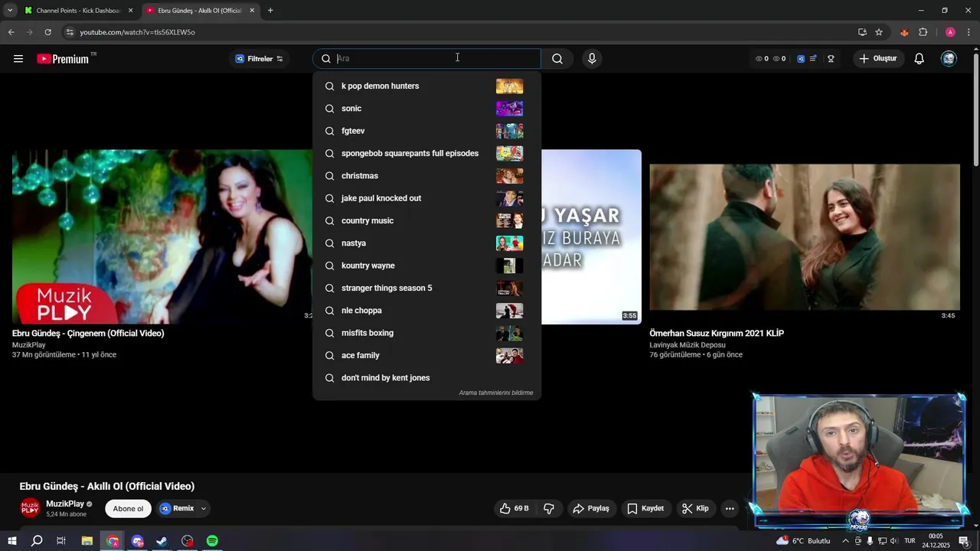The image size is (980, 551).
Task: Open the list icon with blue dot
Action: [x=813, y=59]
